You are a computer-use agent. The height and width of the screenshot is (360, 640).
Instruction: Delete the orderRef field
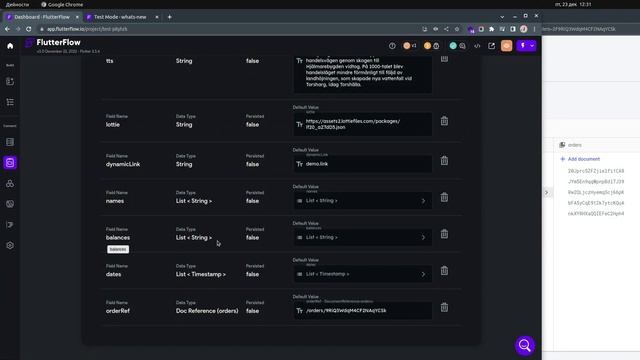(444, 307)
